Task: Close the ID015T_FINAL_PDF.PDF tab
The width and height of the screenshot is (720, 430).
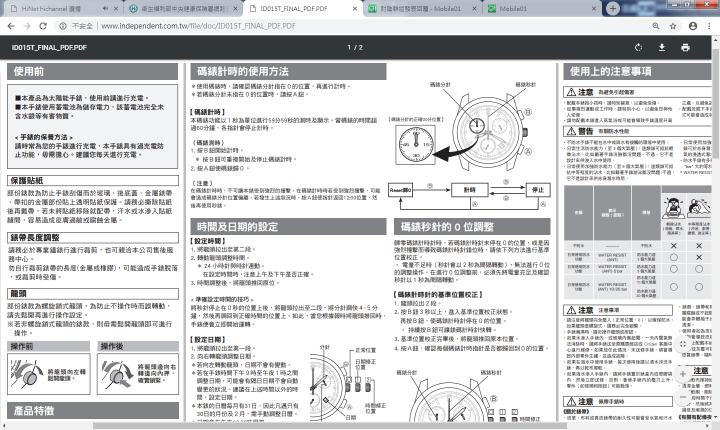Action: coord(355,8)
